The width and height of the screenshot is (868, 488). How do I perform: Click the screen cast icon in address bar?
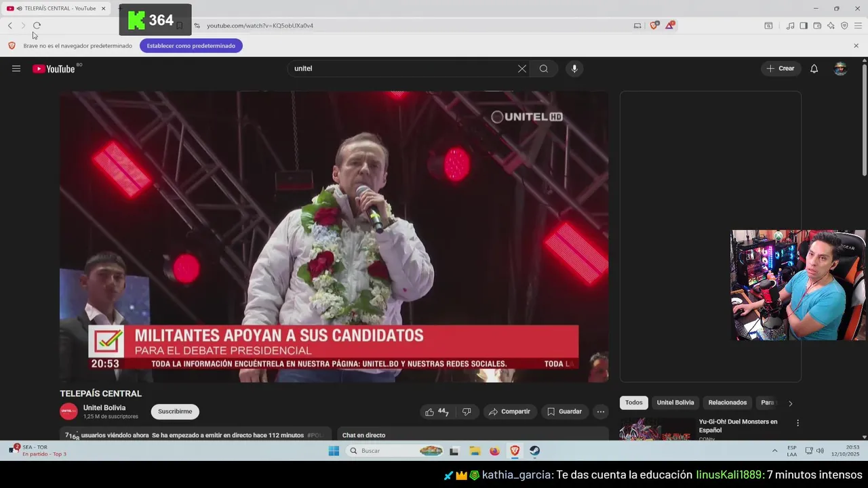tap(637, 26)
